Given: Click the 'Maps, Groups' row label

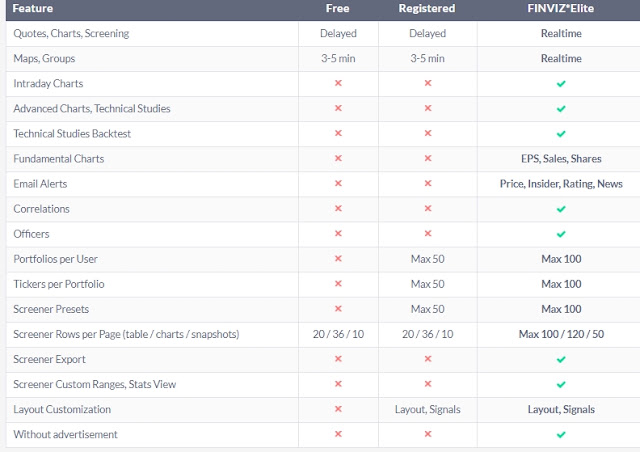Looking at the screenshot, I should pos(44,58).
